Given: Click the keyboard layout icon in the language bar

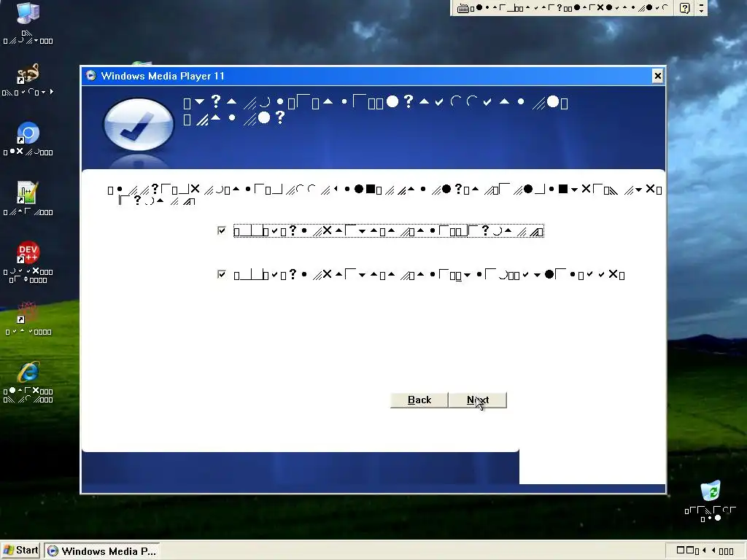Looking at the screenshot, I should point(462,8).
